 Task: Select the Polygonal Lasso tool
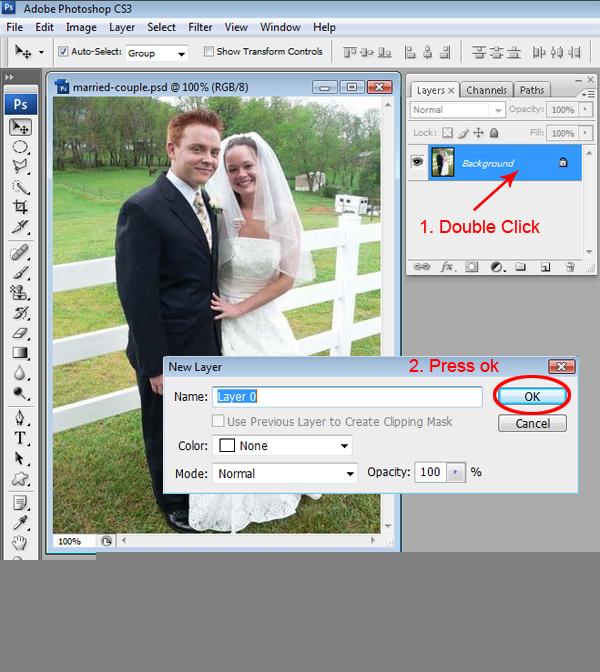(x=20, y=166)
